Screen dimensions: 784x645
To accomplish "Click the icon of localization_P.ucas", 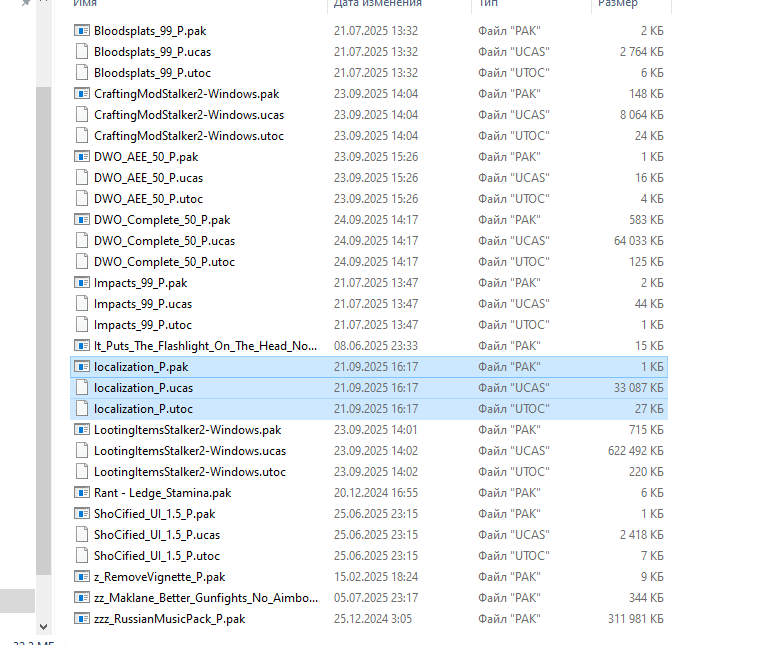I will tap(82, 388).
